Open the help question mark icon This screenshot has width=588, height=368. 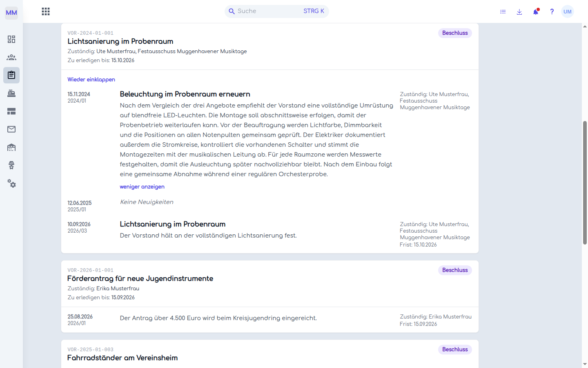tap(552, 11)
